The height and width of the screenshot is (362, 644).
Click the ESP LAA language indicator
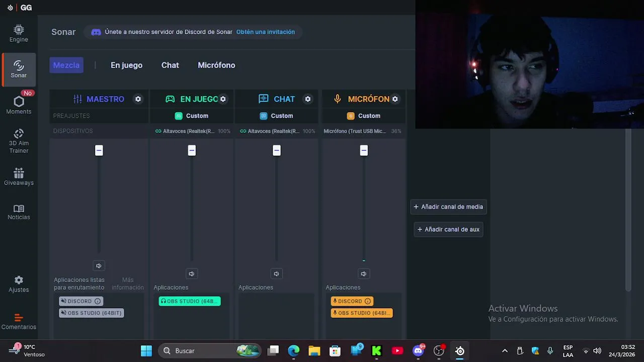click(x=568, y=350)
